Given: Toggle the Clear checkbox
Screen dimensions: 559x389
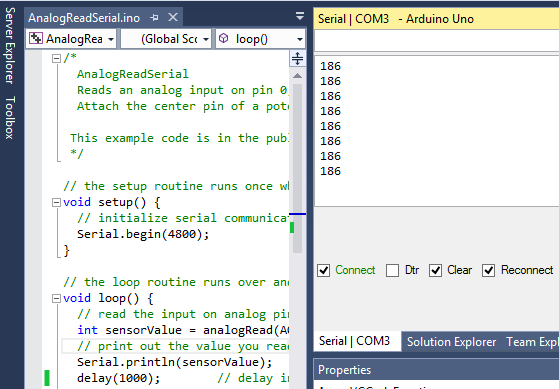Looking at the screenshot, I should click(x=435, y=271).
